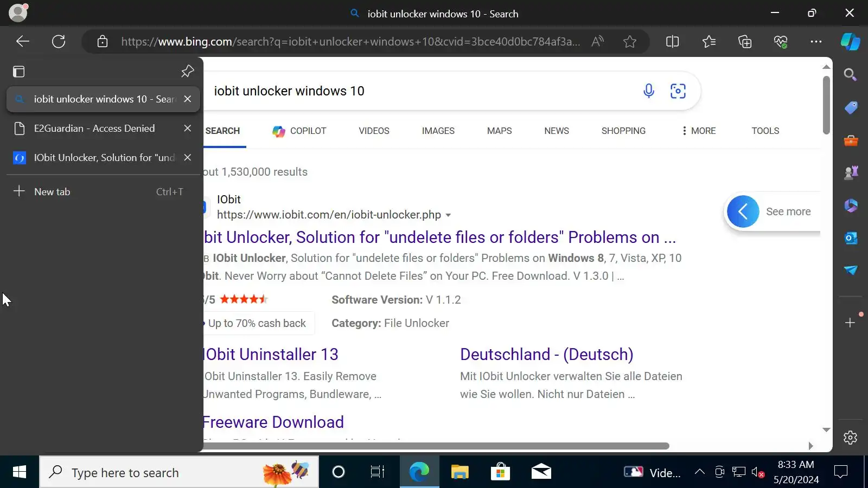Open the browser profile avatar
868x488 pixels.
tap(18, 12)
